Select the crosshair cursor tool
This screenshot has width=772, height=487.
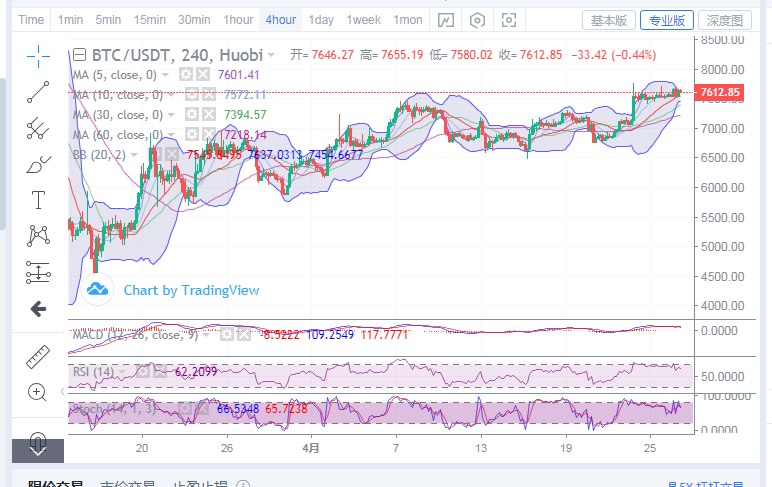point(38,56)
